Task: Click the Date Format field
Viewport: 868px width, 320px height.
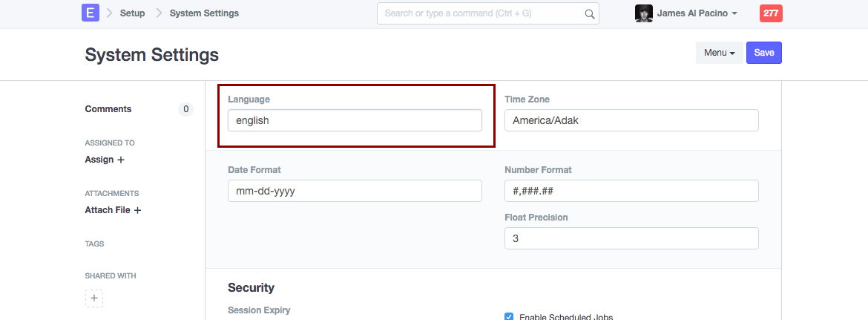Action: click(x=355, y=191)
